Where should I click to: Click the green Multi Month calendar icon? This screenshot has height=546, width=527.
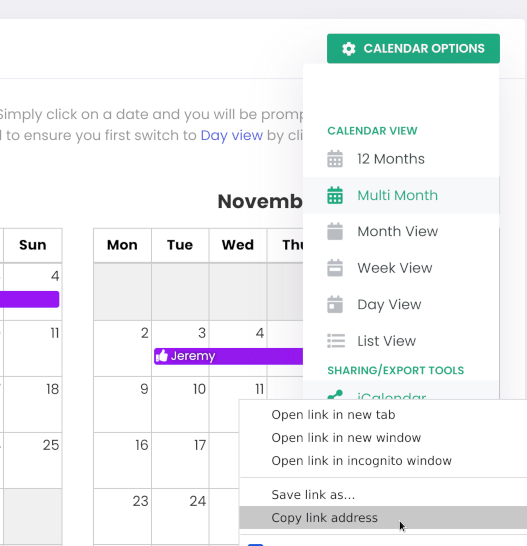click(x=335, y=195)
